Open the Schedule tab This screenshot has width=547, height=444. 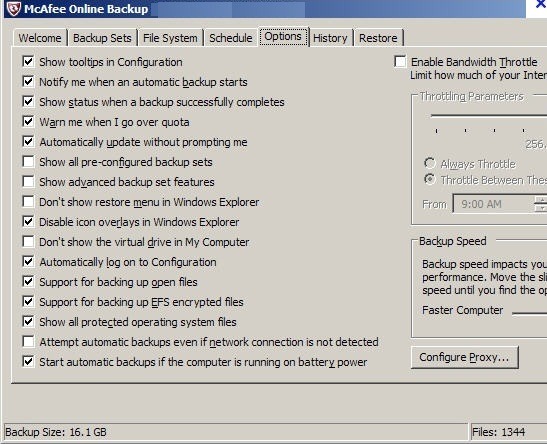(231, 38)
